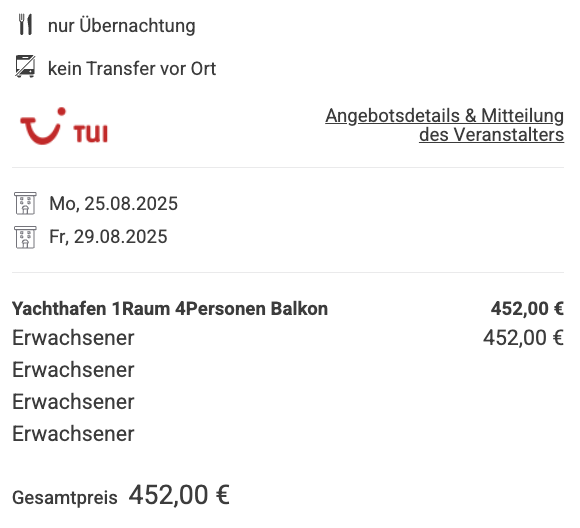
Task: Click the check-in date Mo, 25.08.2025
Action: click(114, 204)
